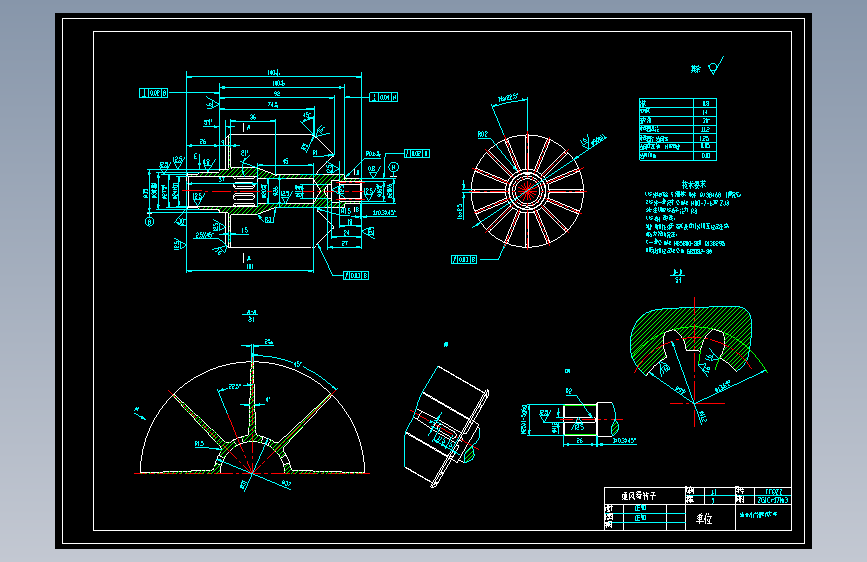Click the 2.5x45° chamfer callout
Image resolution: width=867 pixels, height=562 pixels.
pos(204,236)
